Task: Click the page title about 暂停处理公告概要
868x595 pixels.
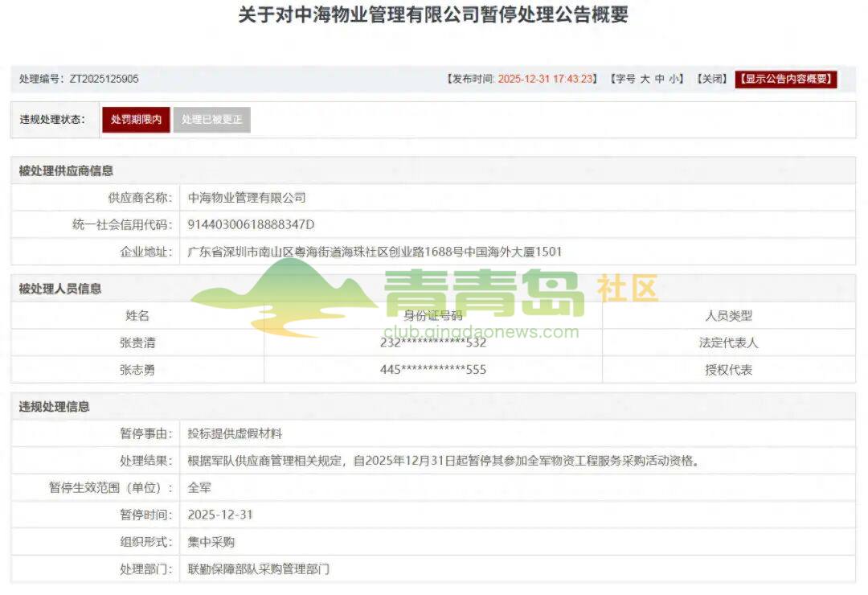Action: click(433, 15)
